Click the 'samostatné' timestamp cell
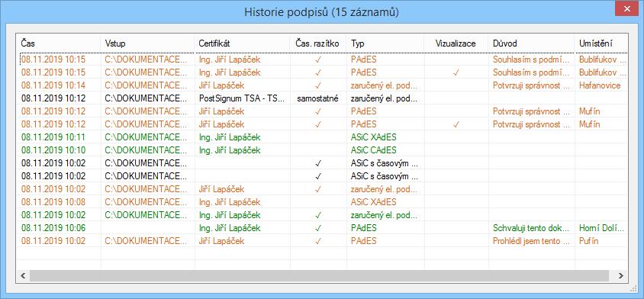The height and width of the screenshot is (299, 644). pos(317,98)
